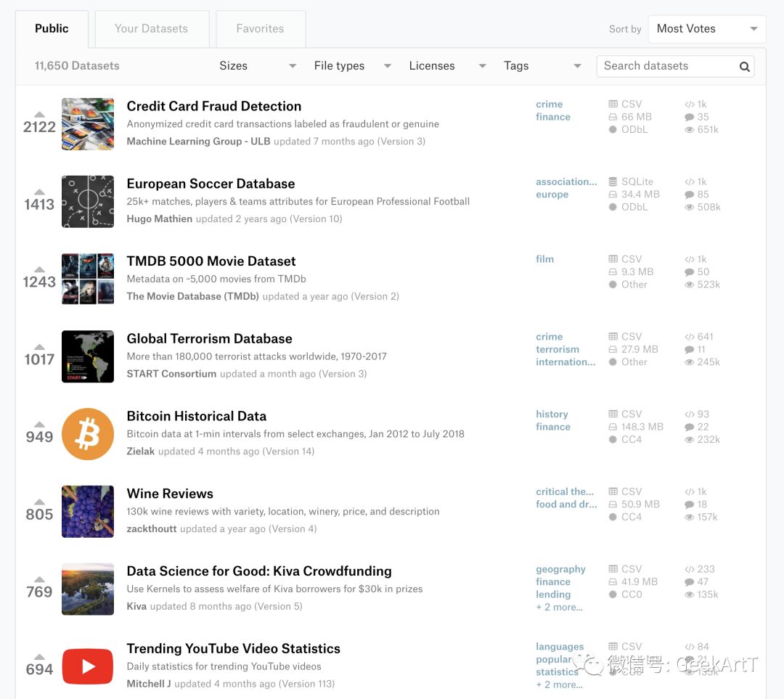Click views eye icon showing 157k

(x=690, y=517)
